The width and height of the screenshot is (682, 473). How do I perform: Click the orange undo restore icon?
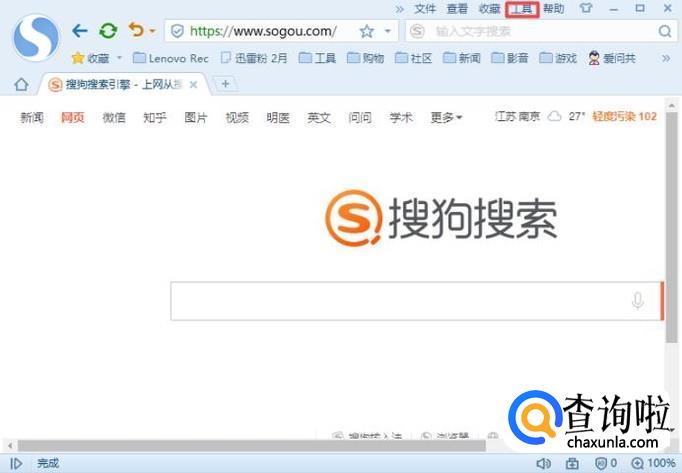[136, 30]
